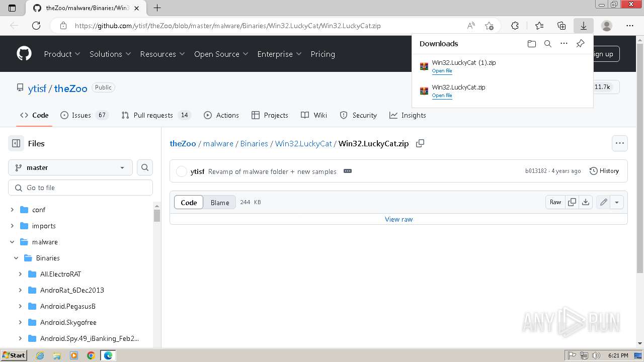The width and height of the screenshot is (644, 362).
Task: Add this page to favorites
Action: click(x=489, y=26)
